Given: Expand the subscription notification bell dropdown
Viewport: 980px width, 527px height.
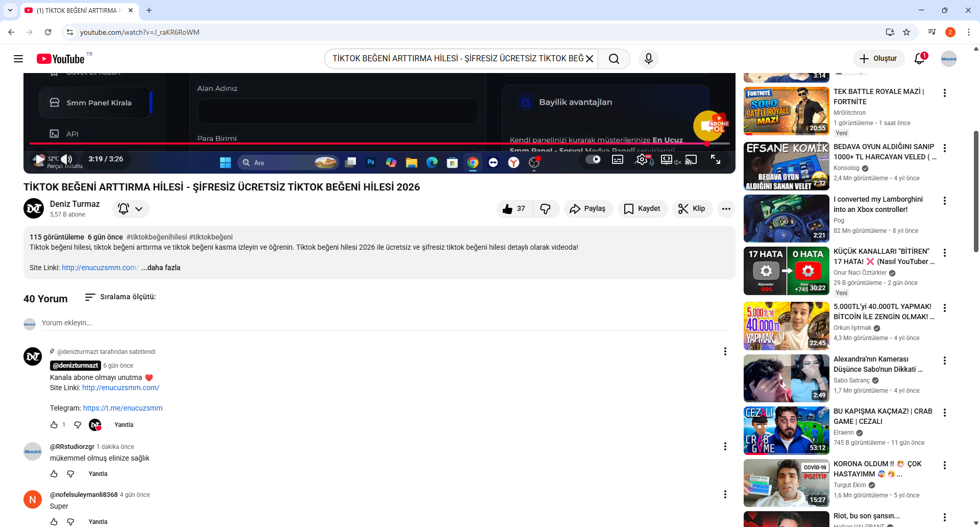Looking at the screenshot, I should pos(131,208).
